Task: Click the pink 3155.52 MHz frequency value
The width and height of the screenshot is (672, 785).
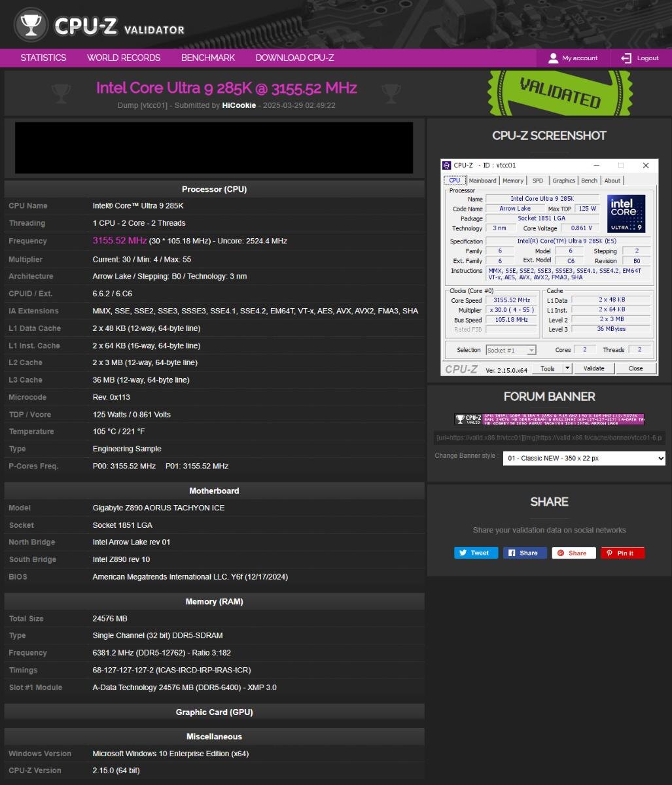Action: point(120,241)
